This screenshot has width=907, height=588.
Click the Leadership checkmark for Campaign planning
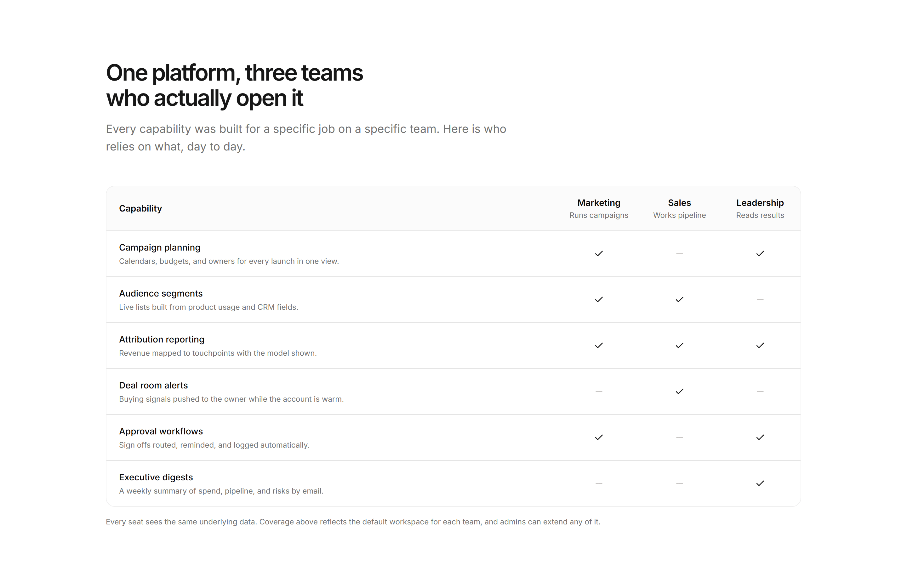(x=760, y=254)
